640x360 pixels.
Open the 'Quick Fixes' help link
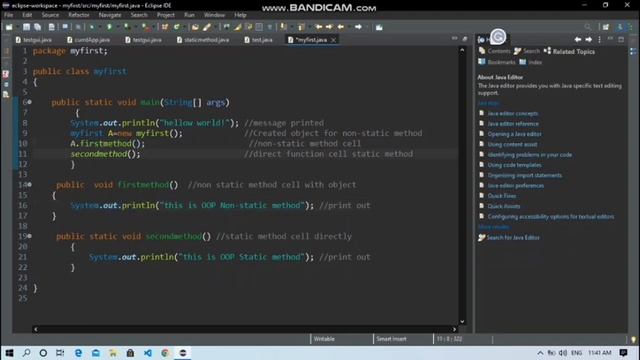pyautogui.click(x=502, y=196)
